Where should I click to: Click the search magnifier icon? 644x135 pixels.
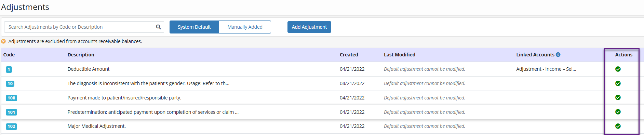tap(158, 27)
